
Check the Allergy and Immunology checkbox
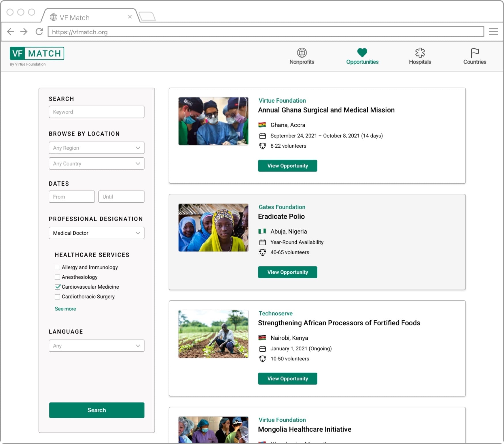pyautogui.click(x=57, y=267)
